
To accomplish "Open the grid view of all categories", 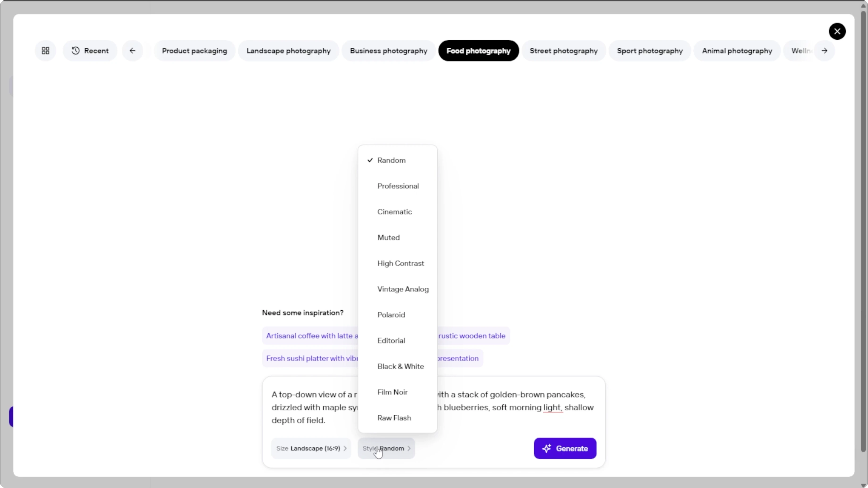I will [x=46, y=50].
